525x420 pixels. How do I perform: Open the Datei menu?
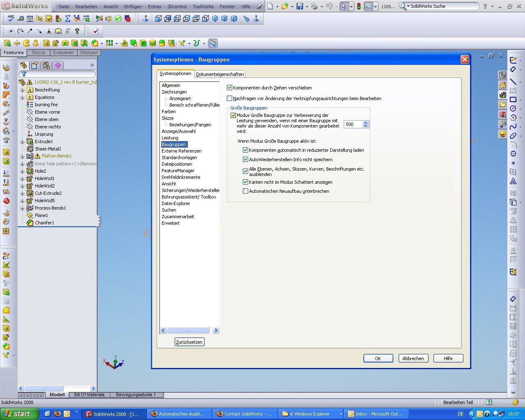pyautogui.click(x=64, y=7)
